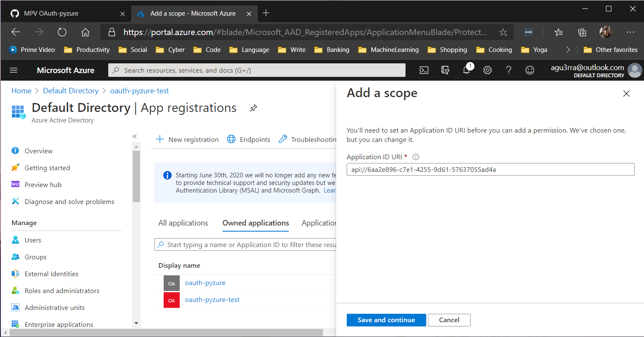This screenshot has height=337, width=644.
Task: Click the browser Refresh button
Action: (x=62, y=32)
